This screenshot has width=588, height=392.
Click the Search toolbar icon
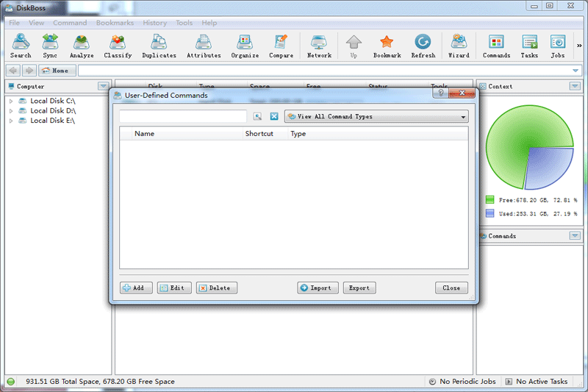pyautogui.click(x=21, y=46)
